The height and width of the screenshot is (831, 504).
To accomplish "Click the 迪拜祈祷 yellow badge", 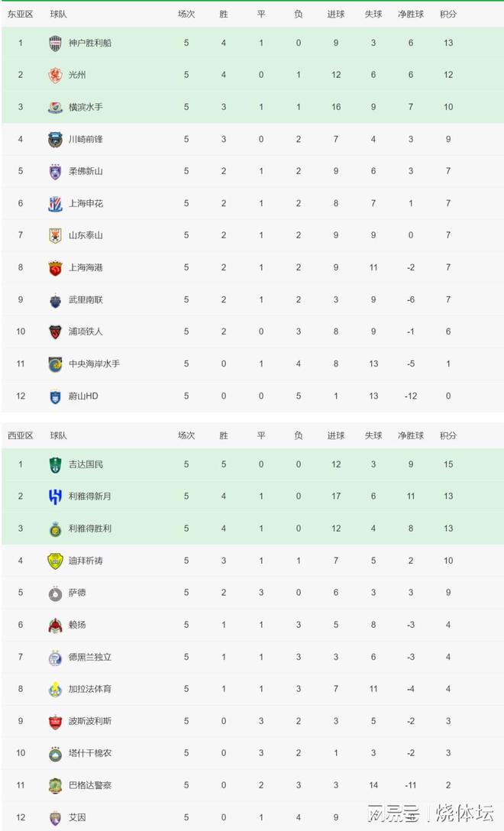I will coord(55,561).
